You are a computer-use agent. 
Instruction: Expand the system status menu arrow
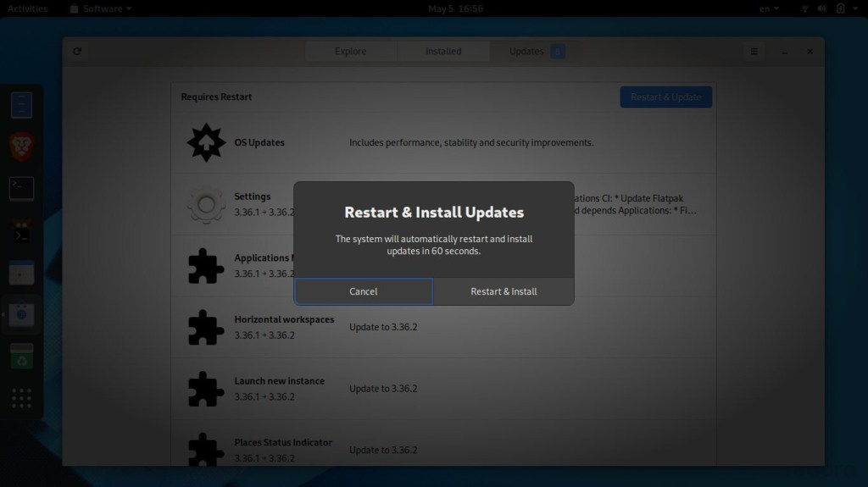(x=856, y=8)
